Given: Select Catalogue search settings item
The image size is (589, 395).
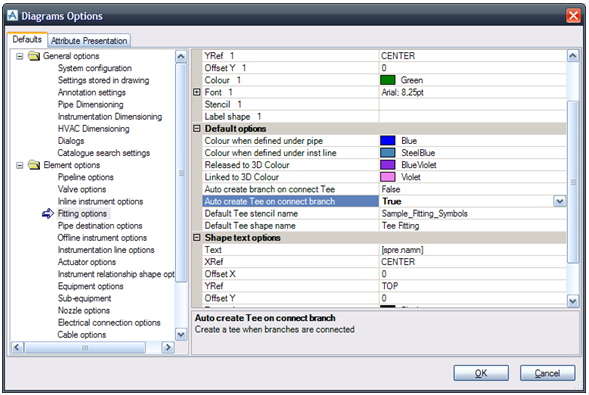Looking at the screenshot, I should click(104, 153).
